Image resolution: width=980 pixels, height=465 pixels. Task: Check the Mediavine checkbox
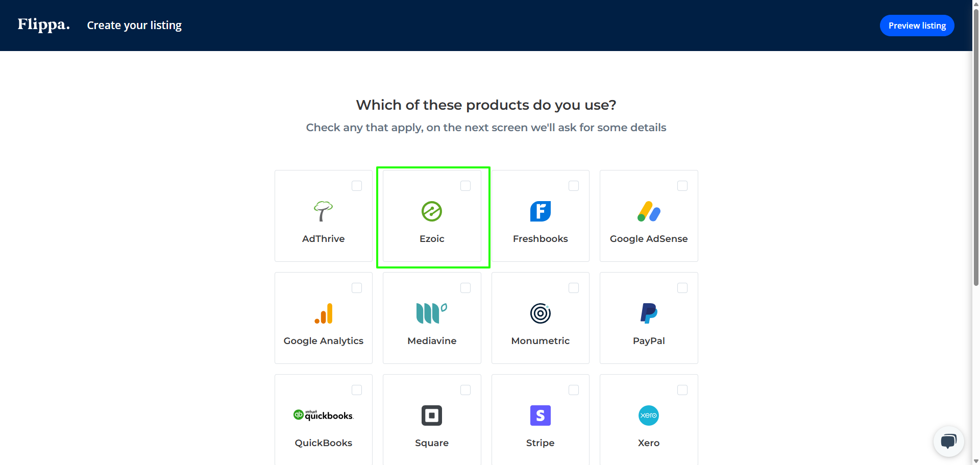point(465,288)
